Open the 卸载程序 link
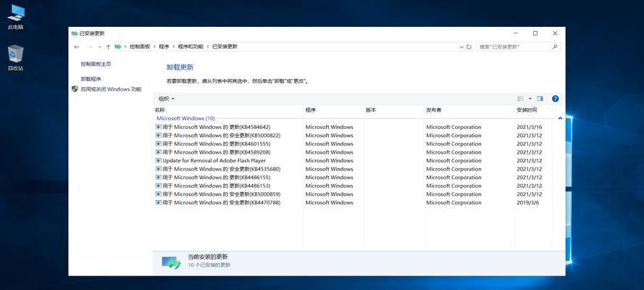 point(91,79)
